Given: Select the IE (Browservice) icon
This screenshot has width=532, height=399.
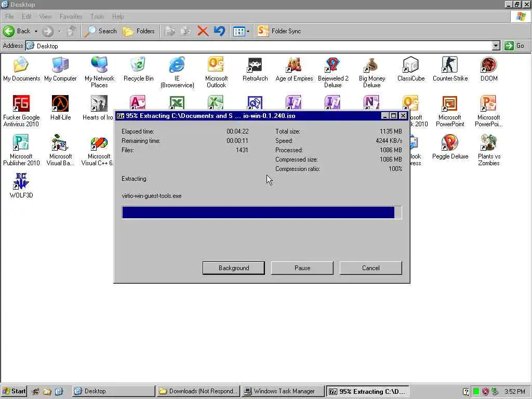Looking at the screenshot, I should tap(177, 72).
